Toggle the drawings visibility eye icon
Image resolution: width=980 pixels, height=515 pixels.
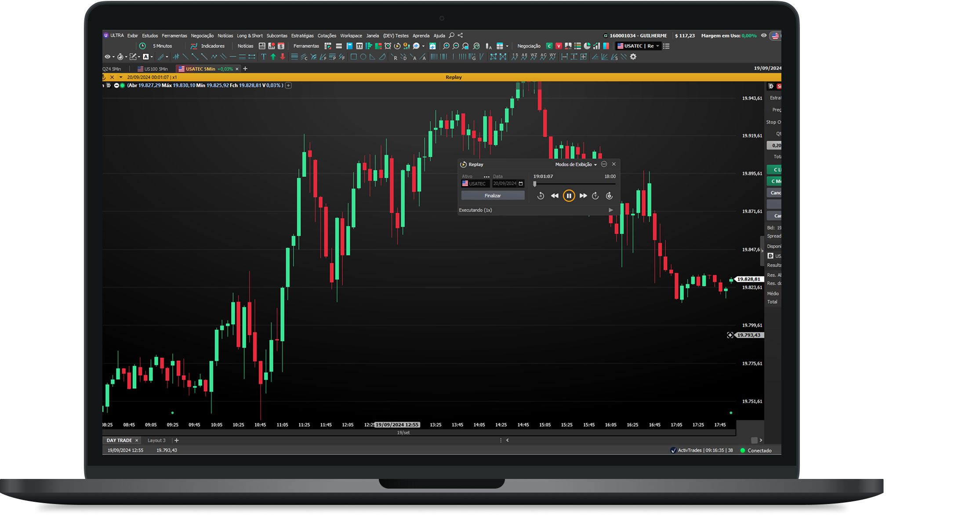(x=107, y=57)
